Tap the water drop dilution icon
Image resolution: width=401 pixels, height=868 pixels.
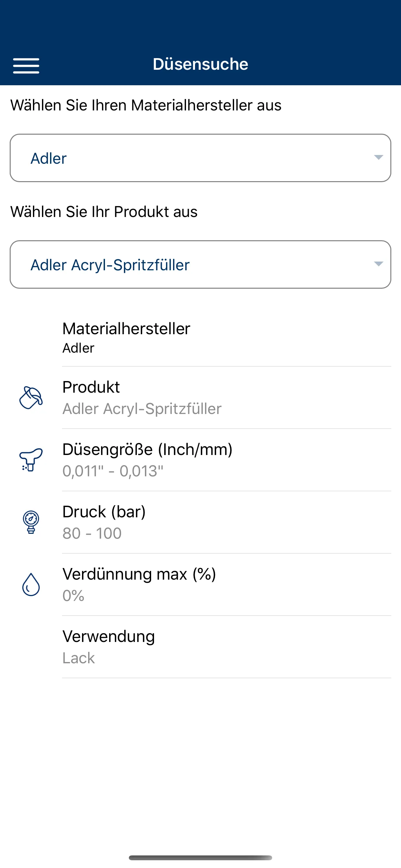pos(31,584)
